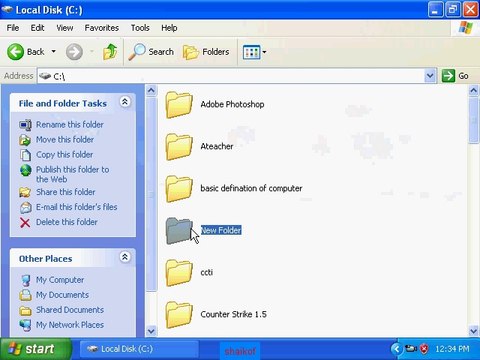This screenshot has width=480, height=360.
Task: Click Local Disk (C:) taskbar button
Action: 139,349
